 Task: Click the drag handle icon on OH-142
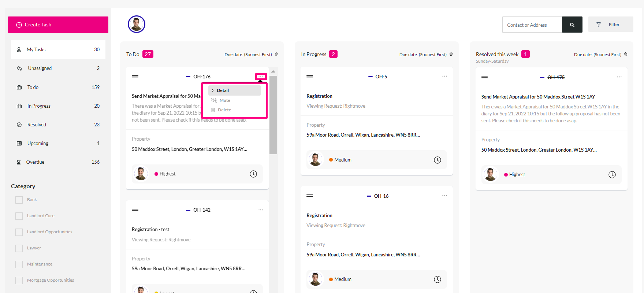(135, 210)
